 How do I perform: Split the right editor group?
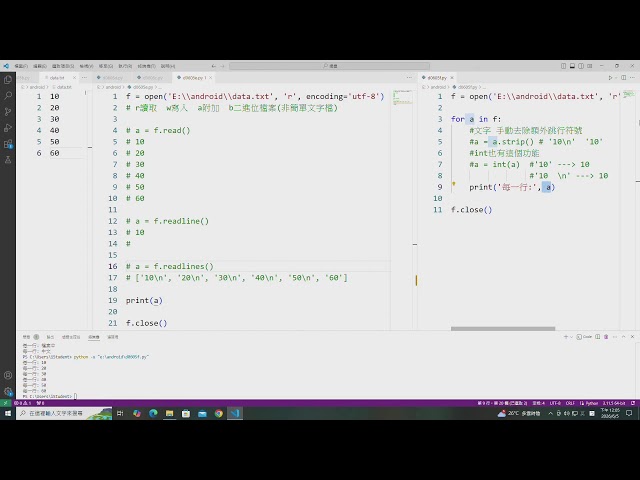(624, 78)
